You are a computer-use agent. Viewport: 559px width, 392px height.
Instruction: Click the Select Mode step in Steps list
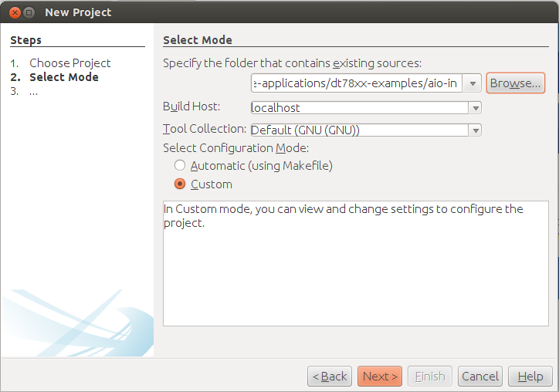coord(63,77)
